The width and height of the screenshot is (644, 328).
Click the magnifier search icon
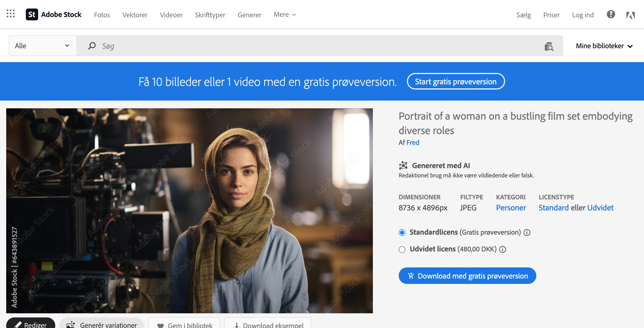[92, 46]
